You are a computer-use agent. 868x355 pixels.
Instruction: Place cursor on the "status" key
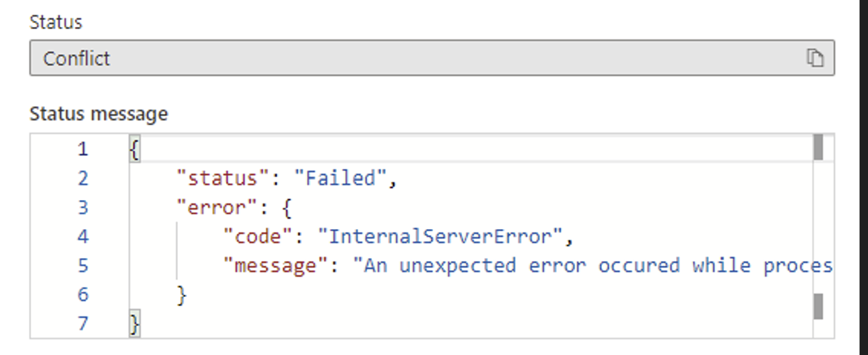[222, 179]
